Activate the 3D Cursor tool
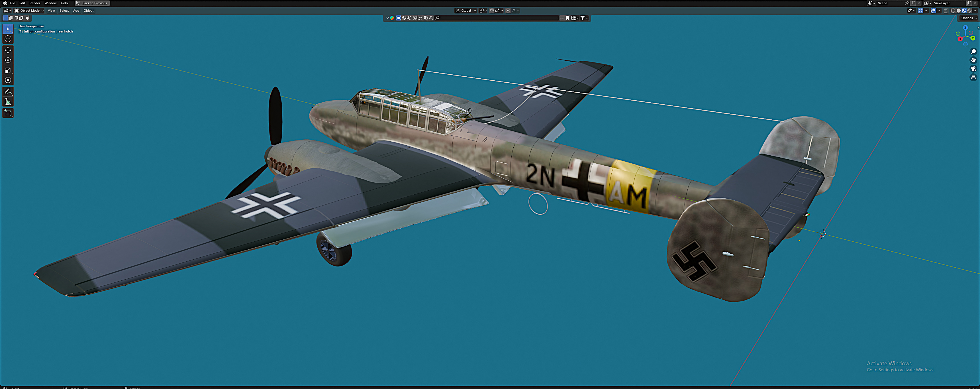This screenshot has height=389, width=980. [8, 39]
